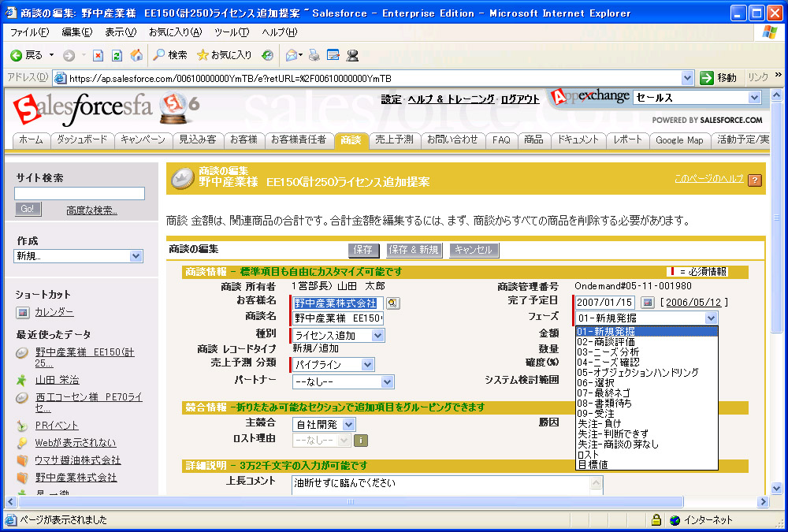
Task: Select 03-ニーズ分析 in the phase list
Action: pos(647,352)
